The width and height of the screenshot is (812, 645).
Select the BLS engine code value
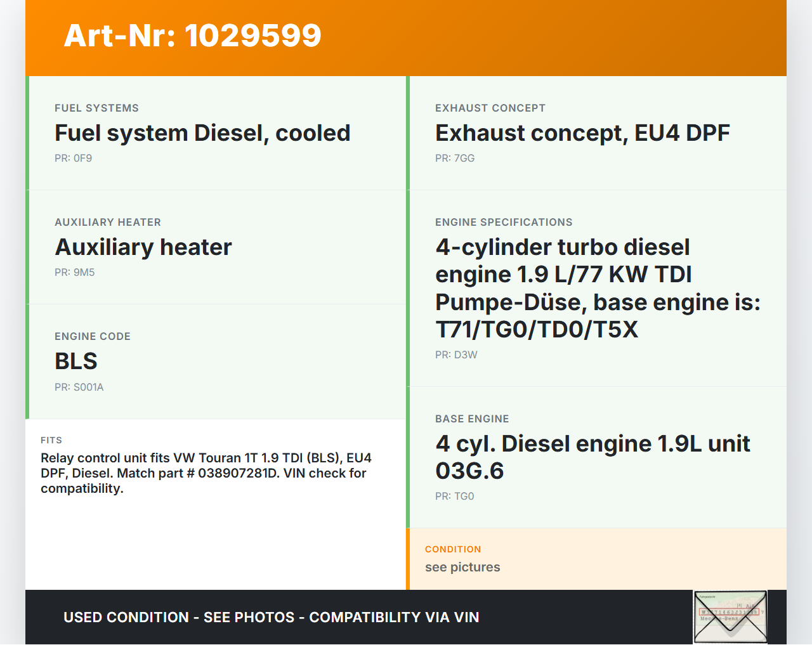pyautogui.click(x=76, y=362)
